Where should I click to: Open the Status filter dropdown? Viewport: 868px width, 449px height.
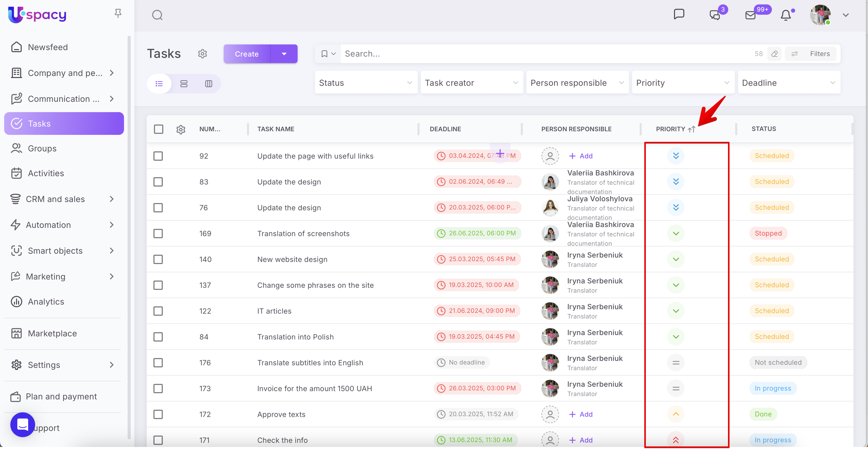pyautogui.click(x=366, y=83)
